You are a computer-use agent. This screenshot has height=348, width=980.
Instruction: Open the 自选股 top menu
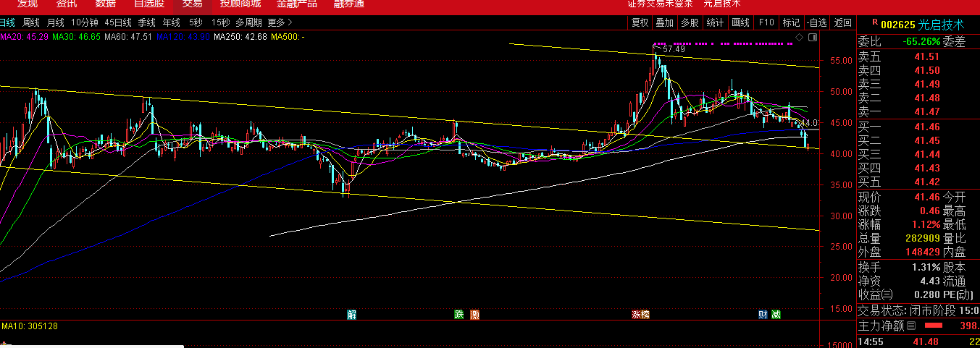tap(149, 4)
